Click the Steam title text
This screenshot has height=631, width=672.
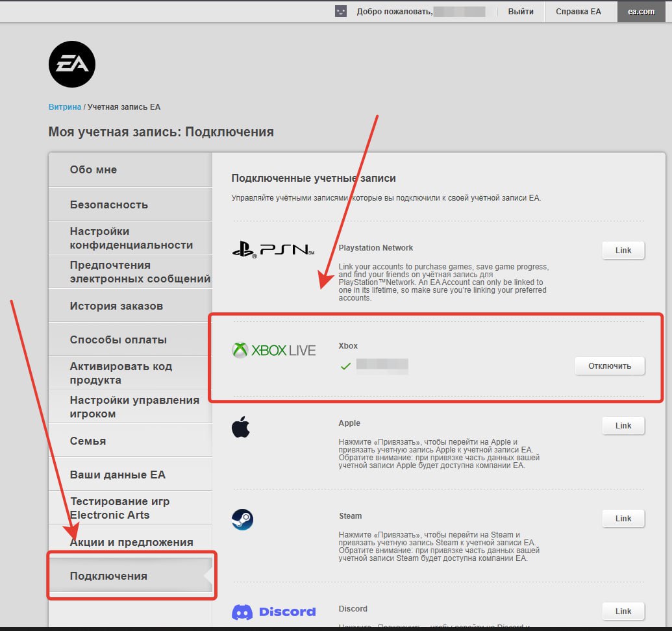[x=350, y=515]
